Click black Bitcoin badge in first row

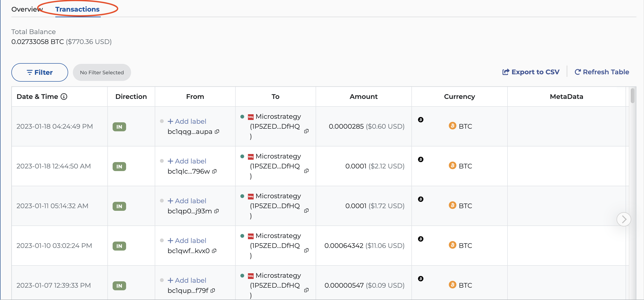(420, 120)
